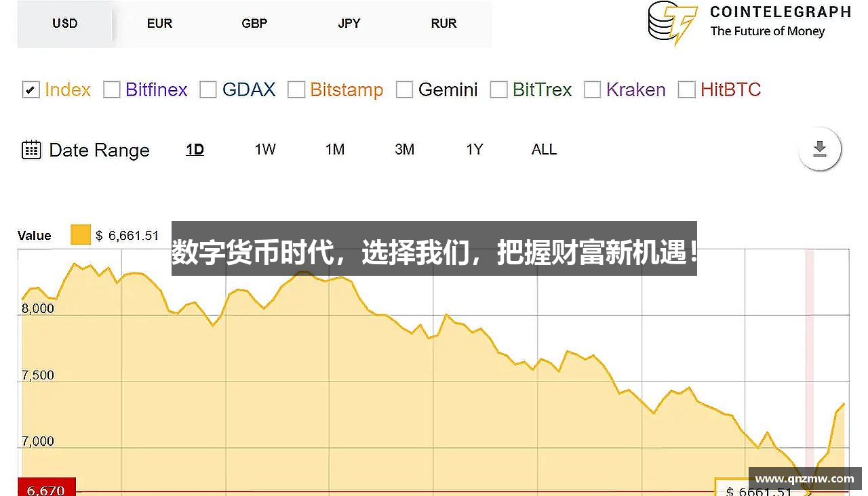The height and width of the screenshot is (496, 868).
Task: Check the GDAX exchange checkbox
Action: (208, 89)
